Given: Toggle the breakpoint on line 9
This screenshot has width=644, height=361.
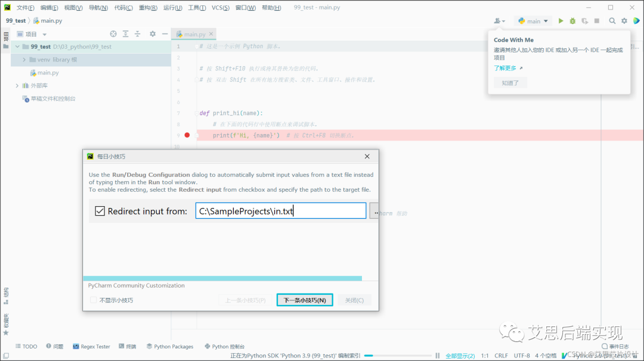Looking at the screenshot, I should pyautogui.click(x=187, y=135).
